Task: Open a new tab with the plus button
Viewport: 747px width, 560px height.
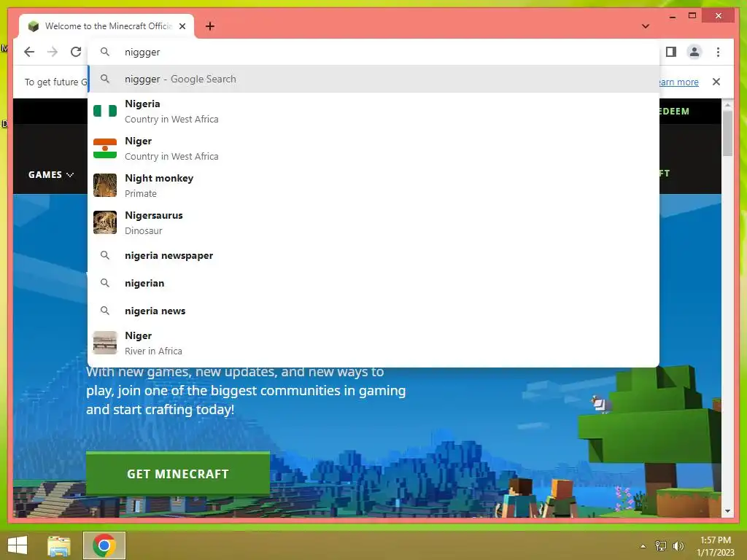Action: (210, 26)
